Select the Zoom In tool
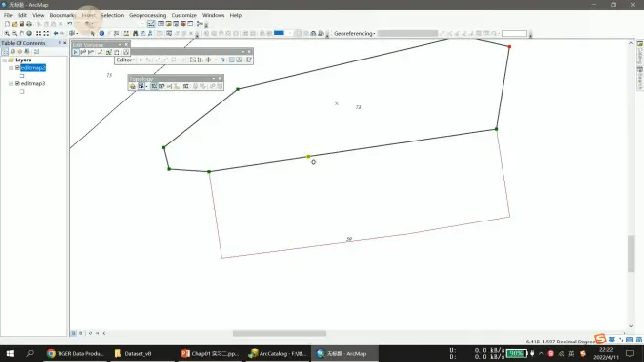 pyautogui.click(x=7, y=34)
